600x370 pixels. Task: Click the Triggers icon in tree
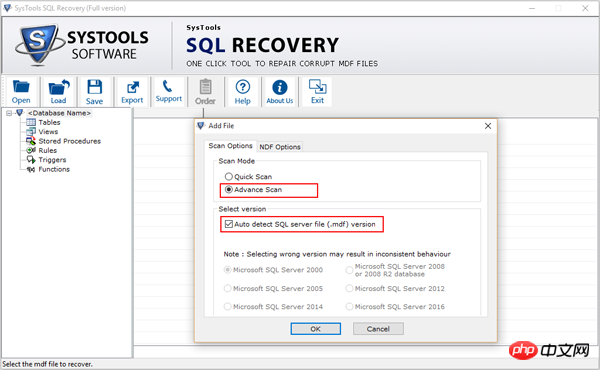point(31,160)
